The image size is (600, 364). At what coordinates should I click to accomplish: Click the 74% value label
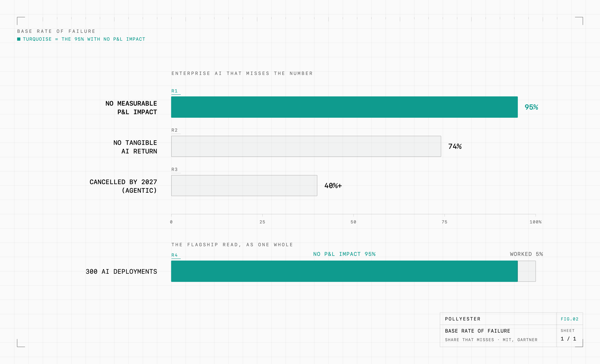pos(455,146)
